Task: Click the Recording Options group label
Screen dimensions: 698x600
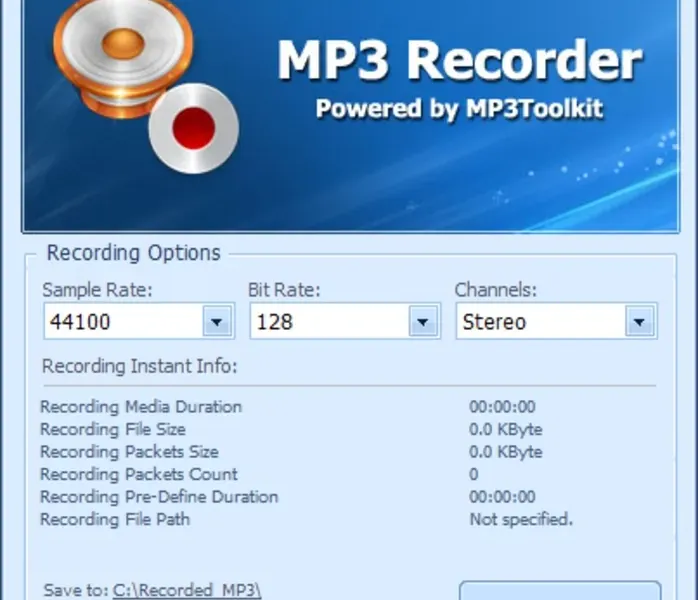Action: click(x=134, y=253)
